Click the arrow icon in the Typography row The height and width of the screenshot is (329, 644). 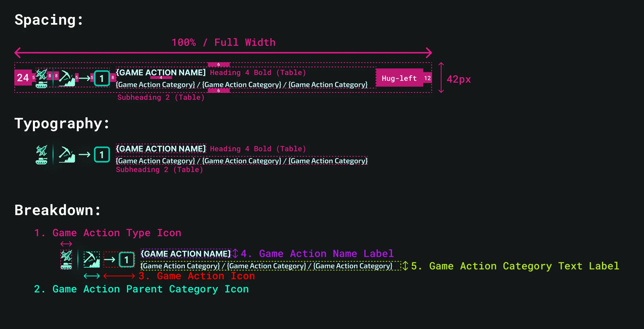pos(84,155)
